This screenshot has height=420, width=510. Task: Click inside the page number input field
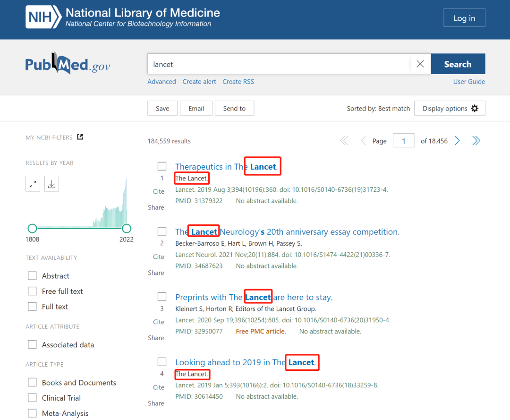[403, 140]
